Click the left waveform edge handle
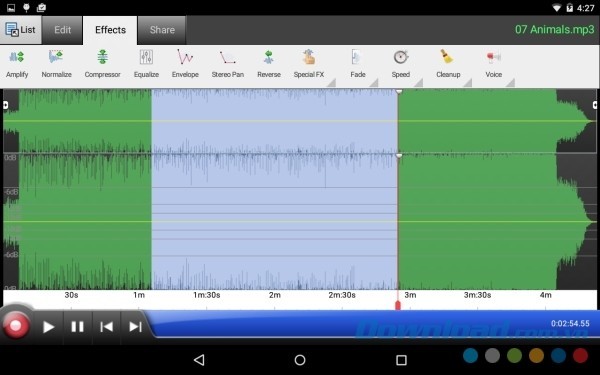Image resolution: width=600 pixels, height=375 pixels. click(5, 105)
